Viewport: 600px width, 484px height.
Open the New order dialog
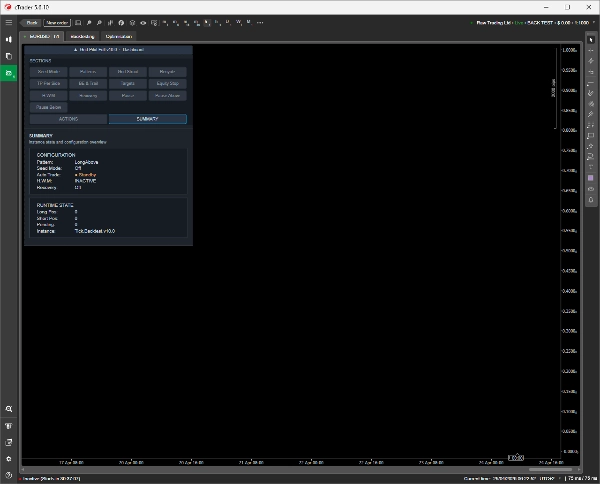[57, 23]
